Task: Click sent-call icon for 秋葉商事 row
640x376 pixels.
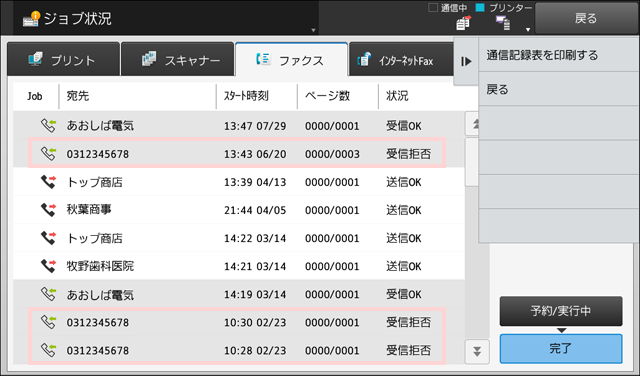Action: [48, 210]
